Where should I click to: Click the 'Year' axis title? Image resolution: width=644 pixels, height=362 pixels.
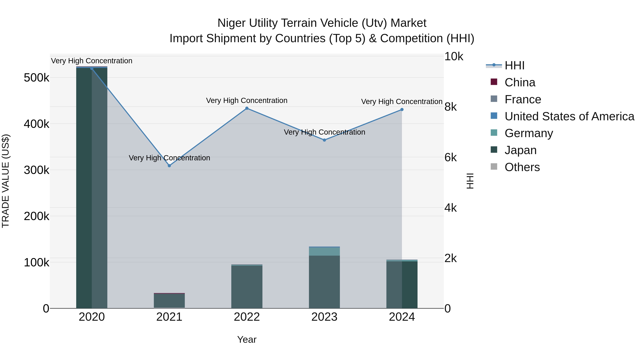click(247, 339)
